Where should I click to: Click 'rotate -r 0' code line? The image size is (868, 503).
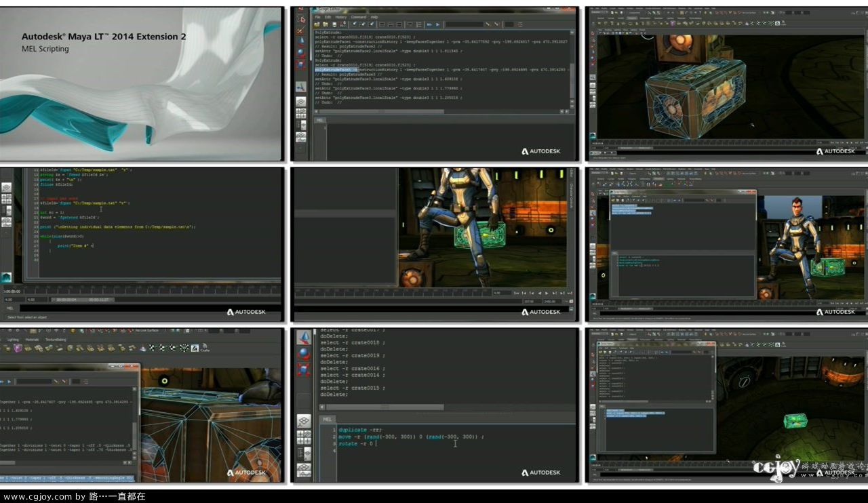point(356,444)
